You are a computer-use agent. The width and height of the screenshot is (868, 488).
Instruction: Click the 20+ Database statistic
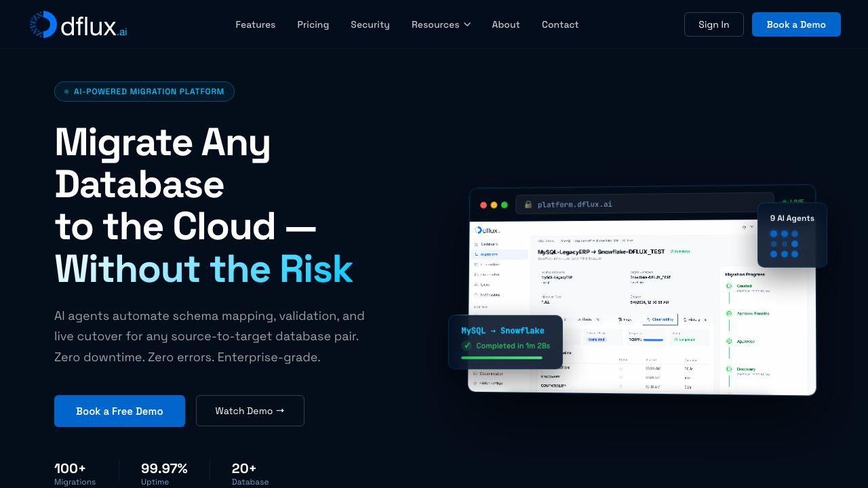click(250, 474)
